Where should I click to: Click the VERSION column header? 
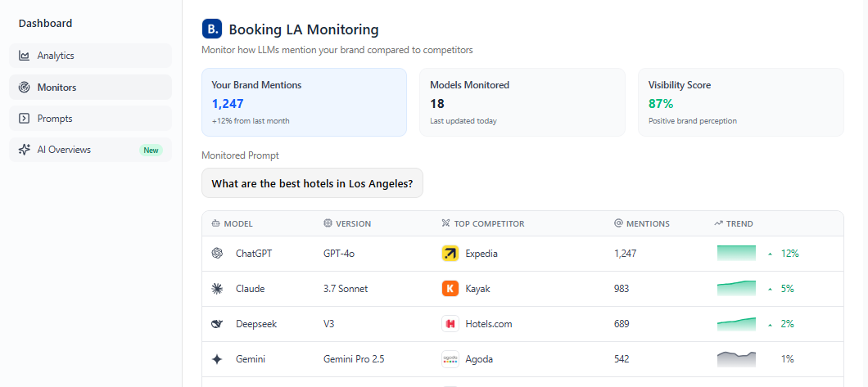[x=347, y=223]
